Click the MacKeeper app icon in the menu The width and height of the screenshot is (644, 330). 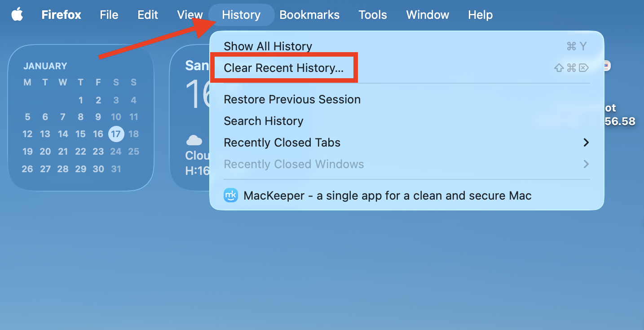click(230, 195)
